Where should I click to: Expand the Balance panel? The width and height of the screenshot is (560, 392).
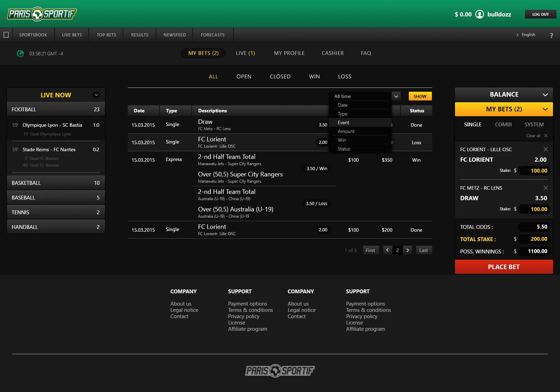[545, 95]
